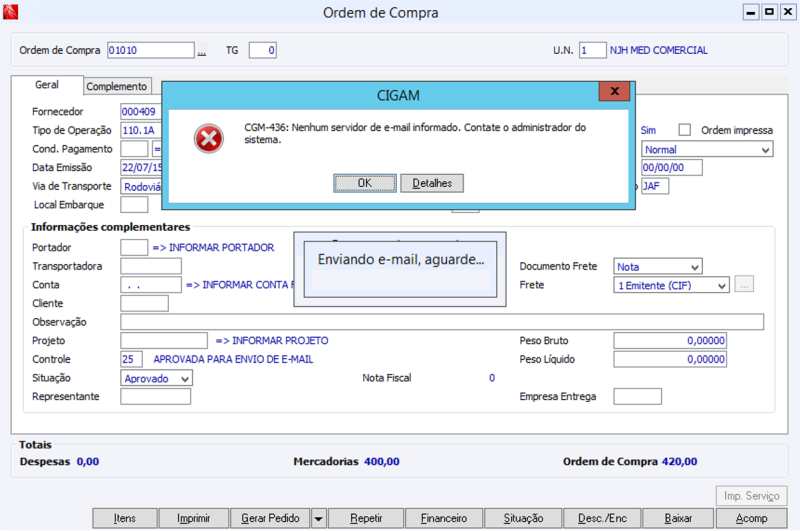Viewport: 800px width, 531px height.
Task: Click the Nota Fiscal value 0
Action: 492,378
